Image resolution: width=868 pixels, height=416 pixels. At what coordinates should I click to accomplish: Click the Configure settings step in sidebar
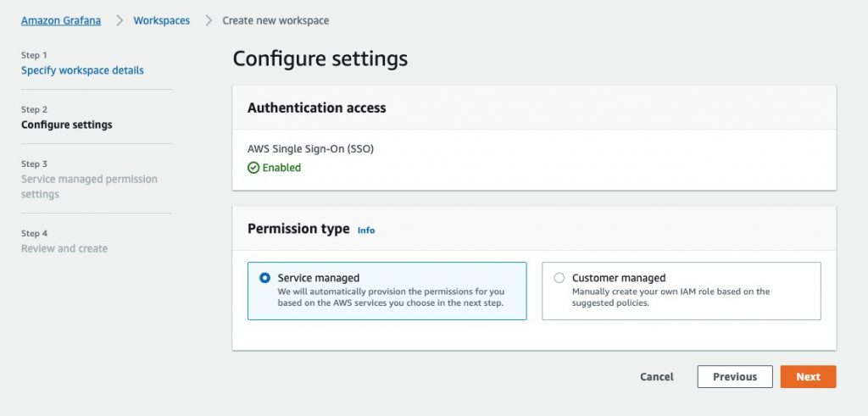(66, 125)
